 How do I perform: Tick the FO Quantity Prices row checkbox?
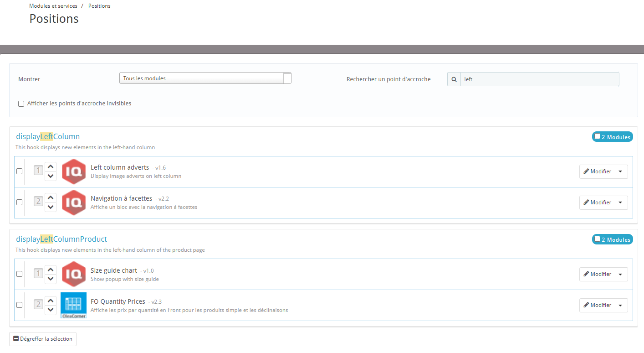click(19, 305)
